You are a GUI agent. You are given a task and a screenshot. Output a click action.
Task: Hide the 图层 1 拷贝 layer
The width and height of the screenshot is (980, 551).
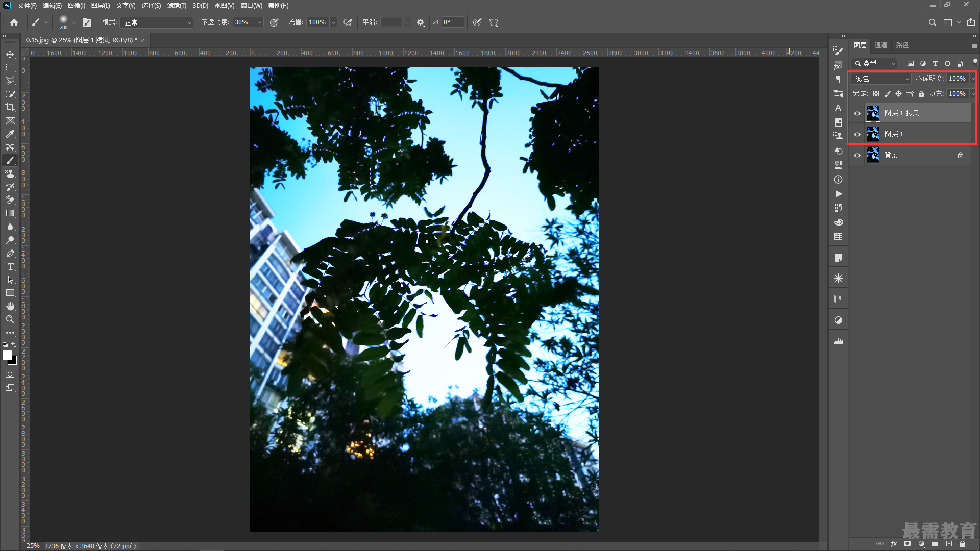click(857, 113)
